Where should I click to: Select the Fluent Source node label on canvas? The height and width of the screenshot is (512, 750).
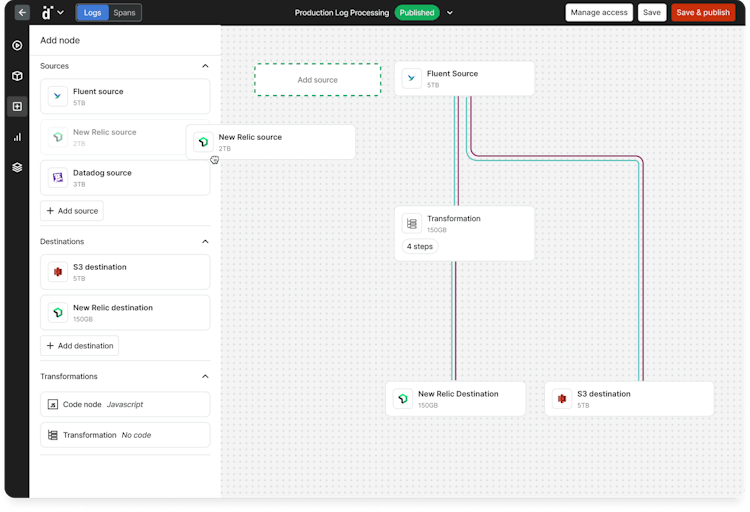tap(452, 74)
